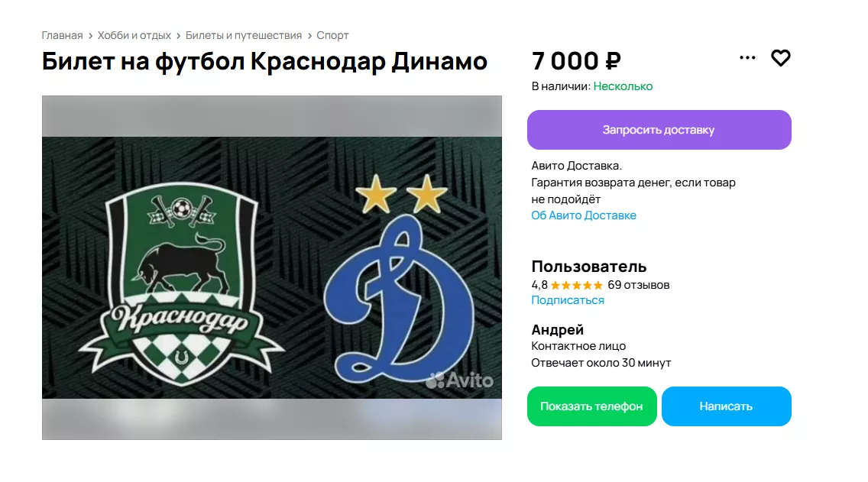Click the seller's five-star rating
Viewport: 868px width, 482px height.
[x=576, y=285]
